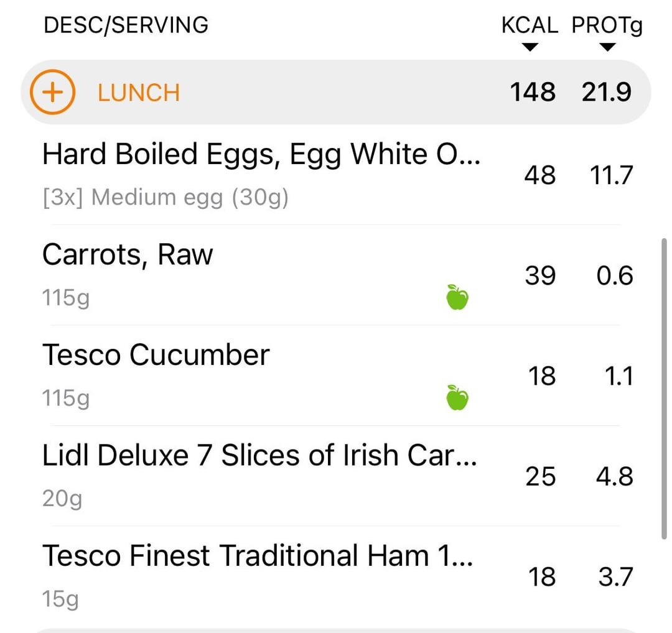The width and height of the screenshot is (672, 633).
Task: Tap the green apple icon on Tesco Cucumber row
Action: coord(457,397)
